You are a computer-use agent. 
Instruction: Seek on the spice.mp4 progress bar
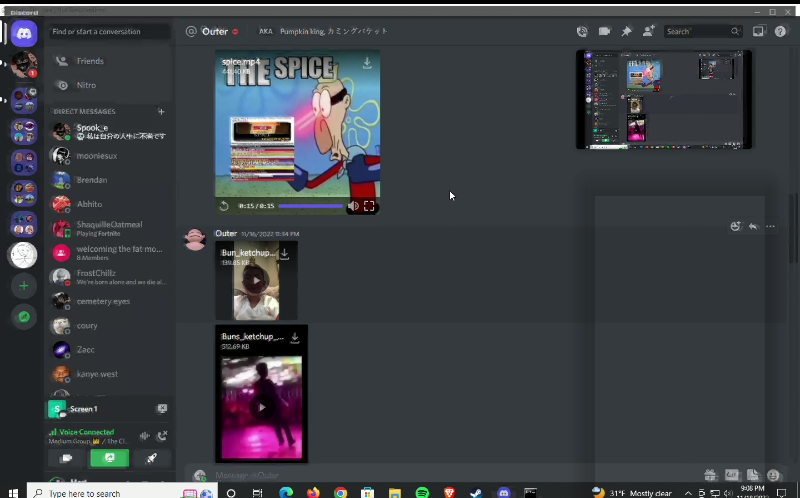pyautogui.click(x=310, y=206)
